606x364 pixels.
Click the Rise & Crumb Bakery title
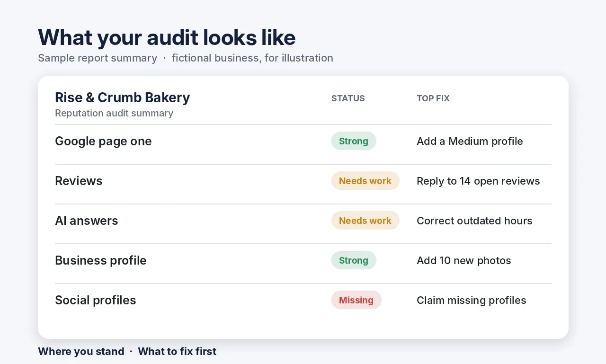pyautogui.click(x=123, y=98)
